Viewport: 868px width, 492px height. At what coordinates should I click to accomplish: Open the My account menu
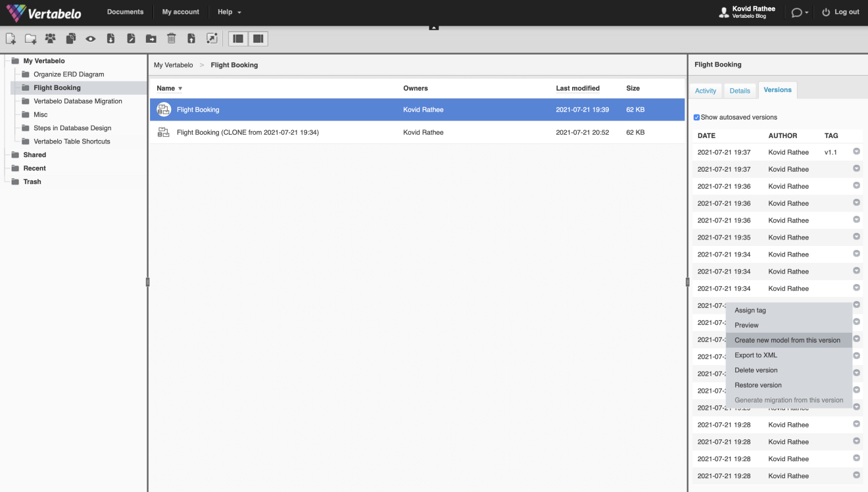181,12
